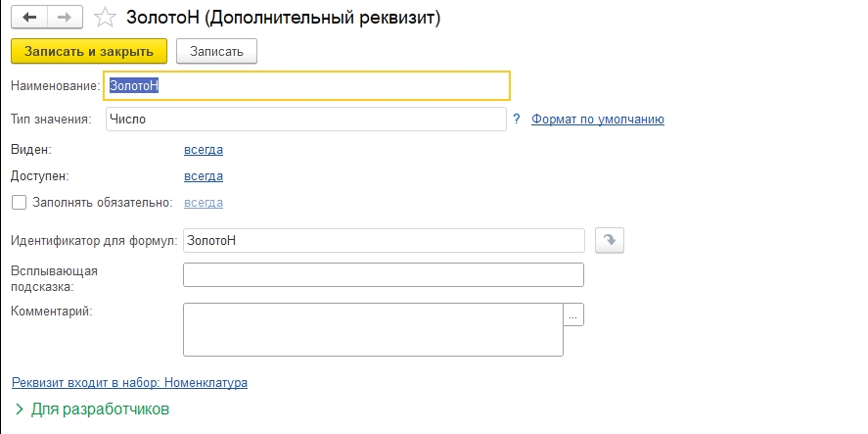Viewport: 868px width, 434px height.
Task: Click the 'всегда' link next to 'Доступен'
Action: point(204,176)
